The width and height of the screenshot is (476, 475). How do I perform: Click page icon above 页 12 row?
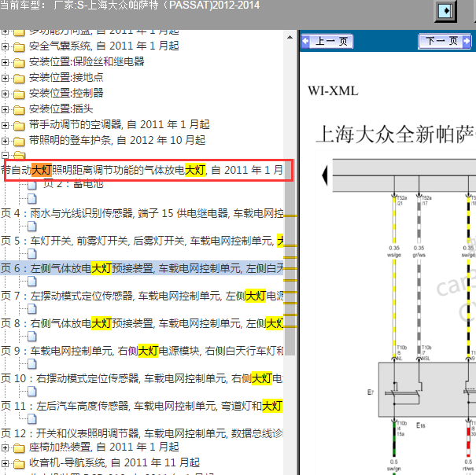32,419
